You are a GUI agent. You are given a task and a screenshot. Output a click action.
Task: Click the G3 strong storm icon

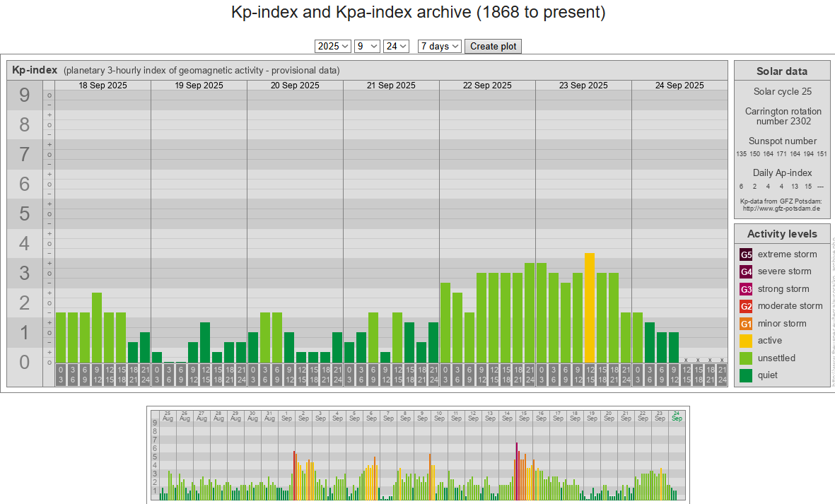pyautogui.click(x=746, y=289)
